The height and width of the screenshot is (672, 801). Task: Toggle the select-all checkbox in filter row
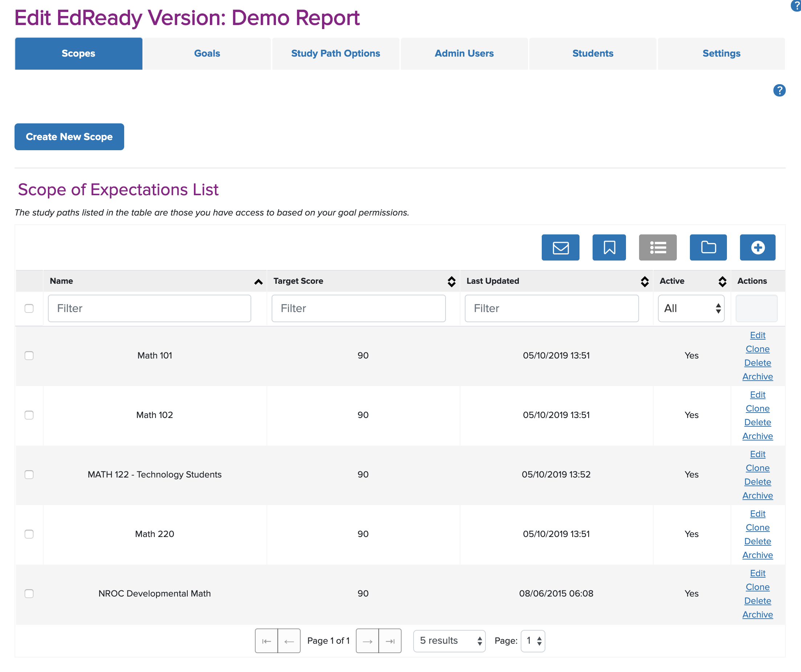(x=29, y=308)
